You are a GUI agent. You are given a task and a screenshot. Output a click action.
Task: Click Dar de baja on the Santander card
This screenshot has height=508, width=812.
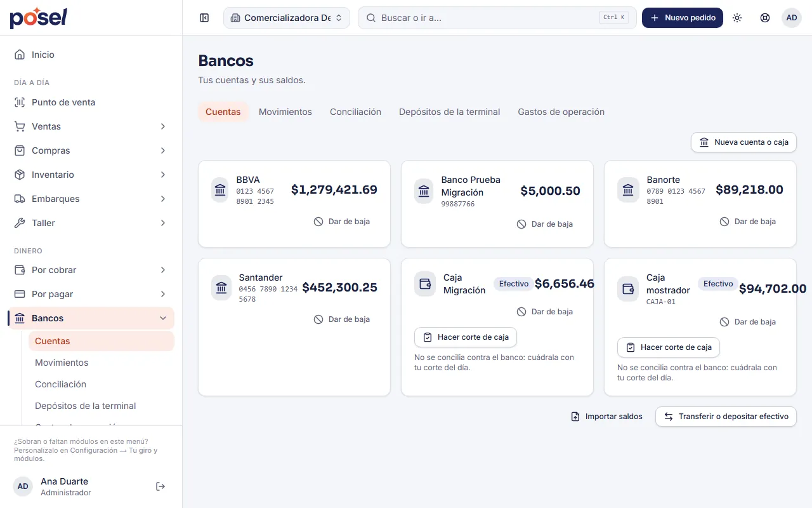click(342, 319)
